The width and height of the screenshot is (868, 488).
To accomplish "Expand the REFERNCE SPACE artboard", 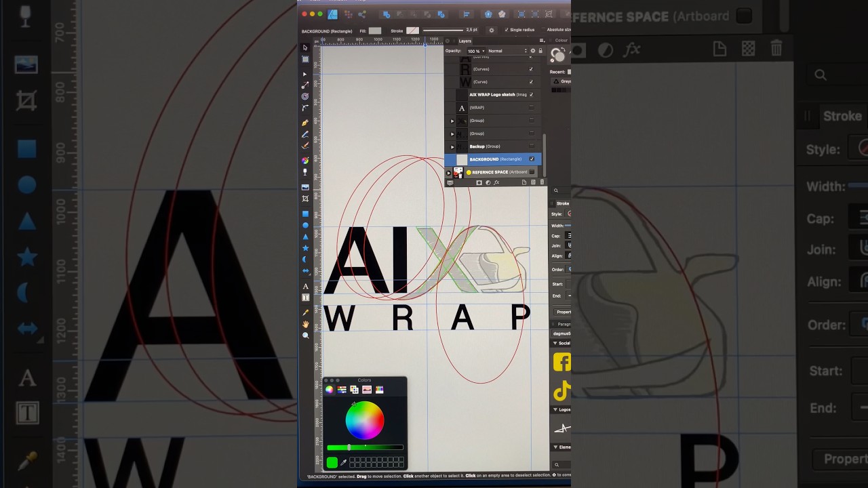I will point(448,173).
